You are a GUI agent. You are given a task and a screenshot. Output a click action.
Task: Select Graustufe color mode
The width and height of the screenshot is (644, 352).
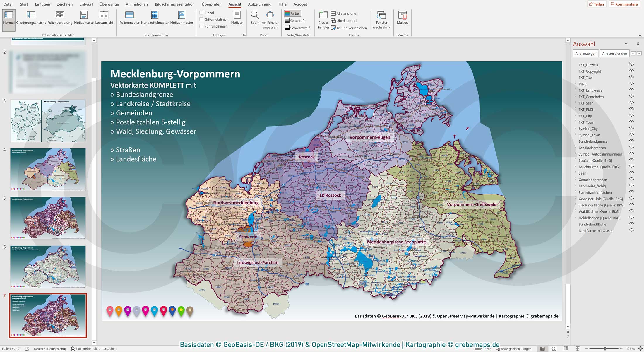tap(297, 20)
